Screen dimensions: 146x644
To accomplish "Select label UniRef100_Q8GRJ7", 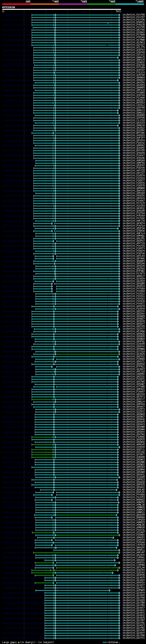I will [134, 276].
